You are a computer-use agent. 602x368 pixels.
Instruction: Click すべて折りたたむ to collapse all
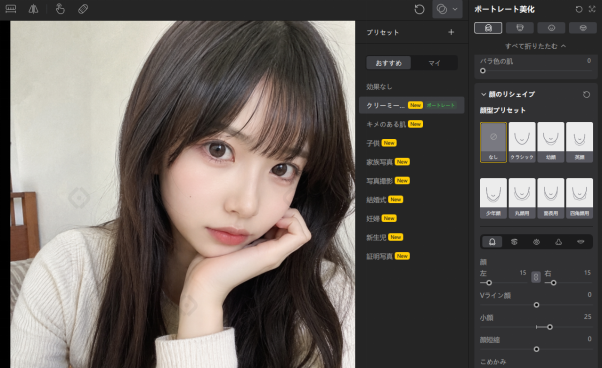coord(535,46)
